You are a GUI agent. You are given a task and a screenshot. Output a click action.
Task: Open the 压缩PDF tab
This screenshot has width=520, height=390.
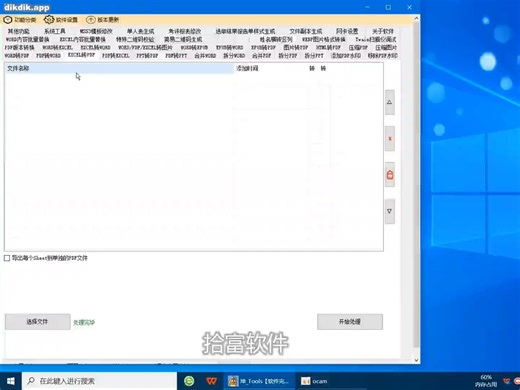[358, 48]
